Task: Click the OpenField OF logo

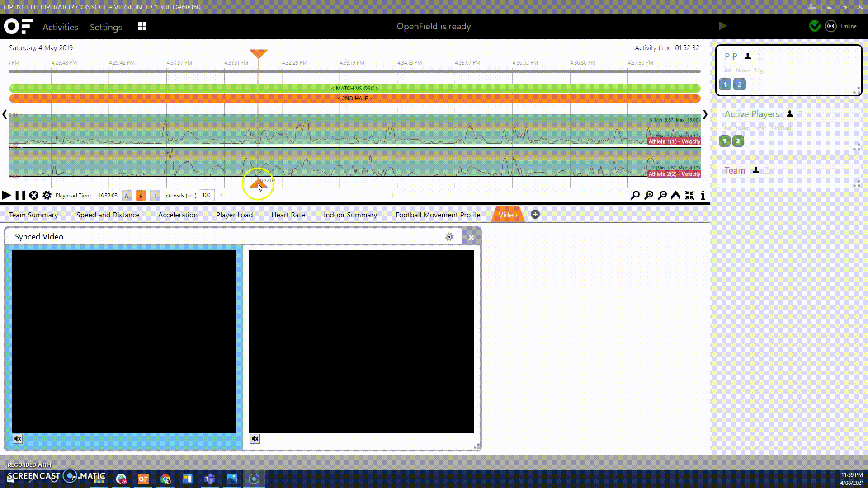Action: pos(18,26)
